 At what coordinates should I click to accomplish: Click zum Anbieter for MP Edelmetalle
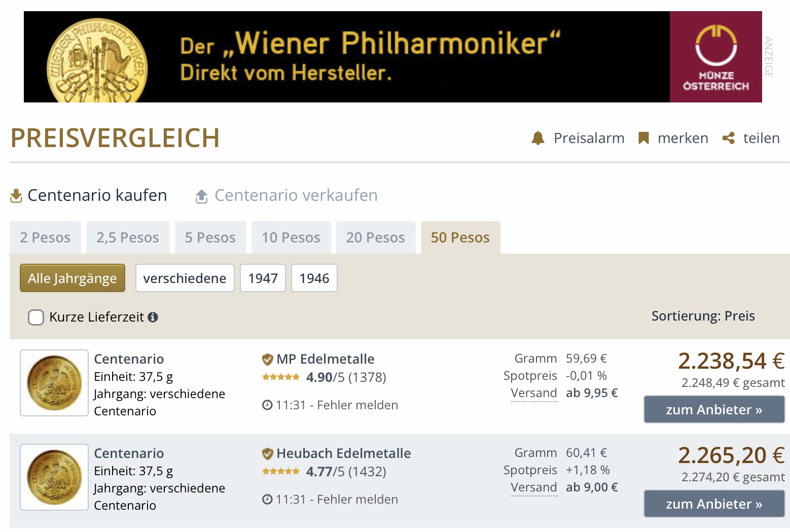click(x=714, y=410)
